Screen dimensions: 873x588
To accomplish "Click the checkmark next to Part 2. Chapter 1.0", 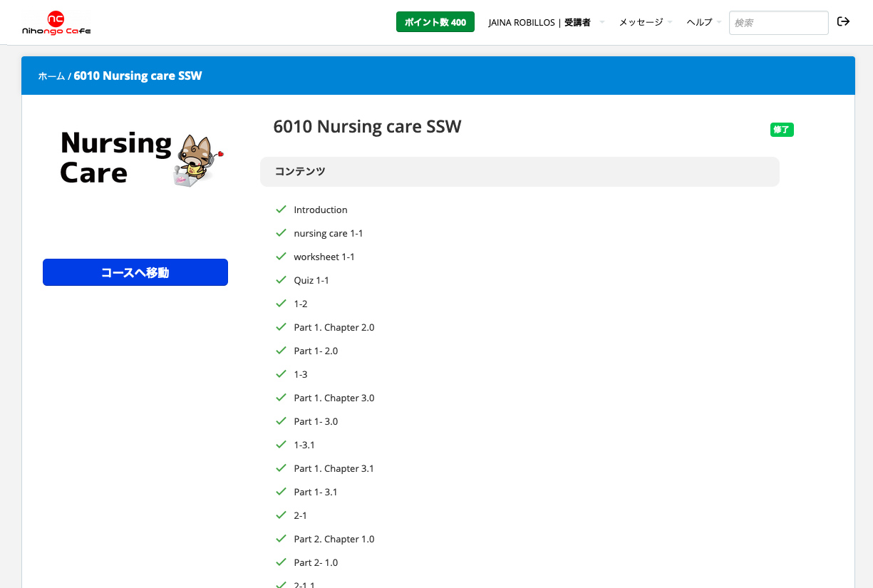I will (281, 539).
